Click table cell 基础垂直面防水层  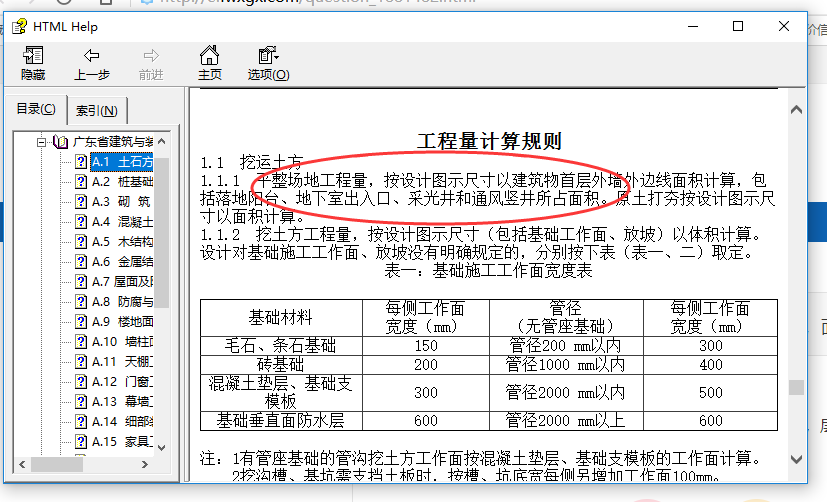click(x=281, y=421)
